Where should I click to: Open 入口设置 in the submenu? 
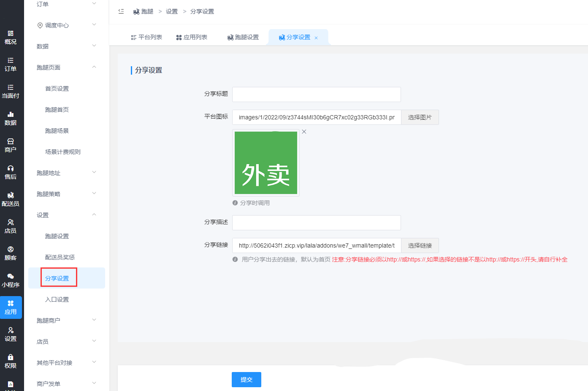pyautogui.click(x=57, y=299)
